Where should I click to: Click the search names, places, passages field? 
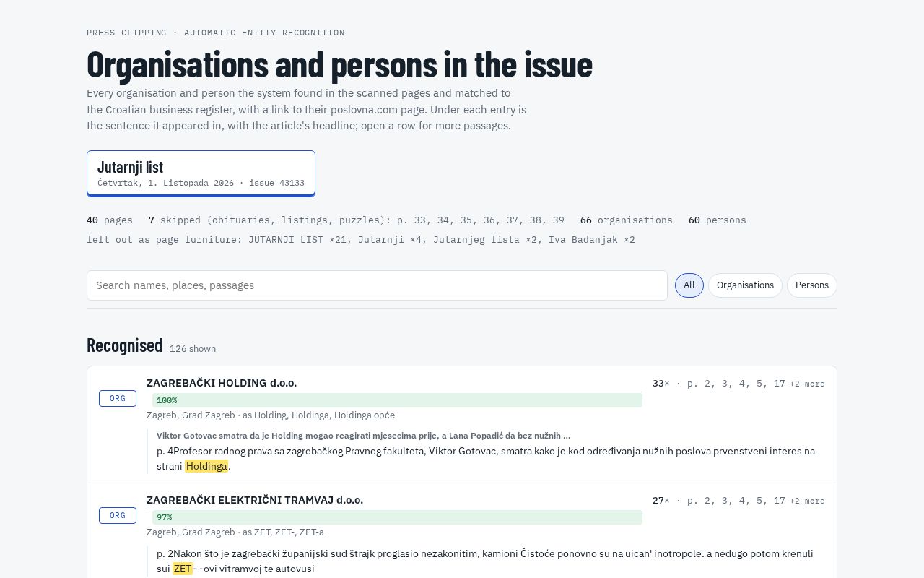click(377, 285)
